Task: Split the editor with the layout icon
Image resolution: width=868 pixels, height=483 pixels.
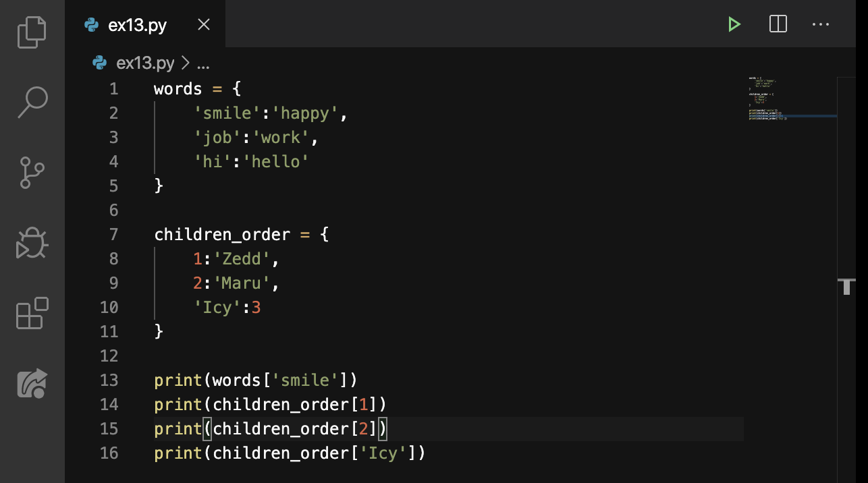Action: [778, 25]
